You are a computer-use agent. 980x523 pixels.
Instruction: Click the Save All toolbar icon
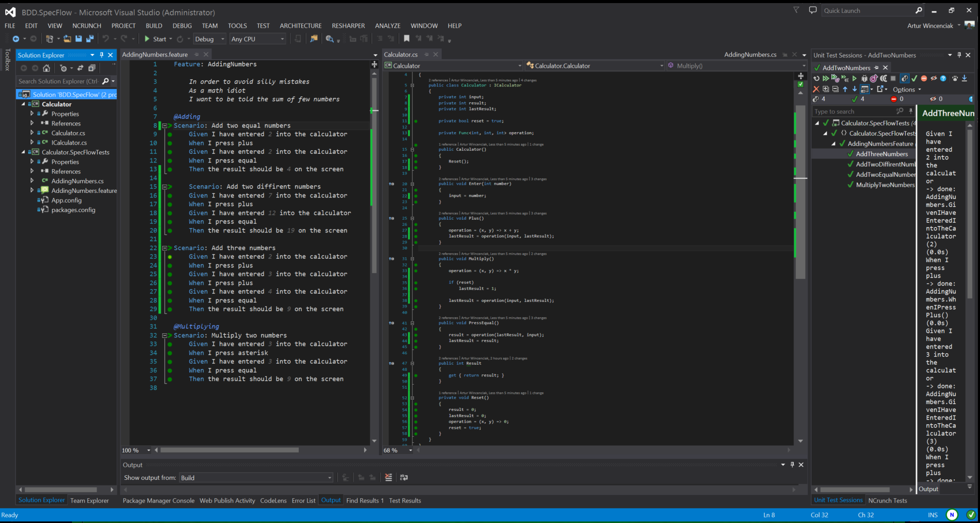89,39
